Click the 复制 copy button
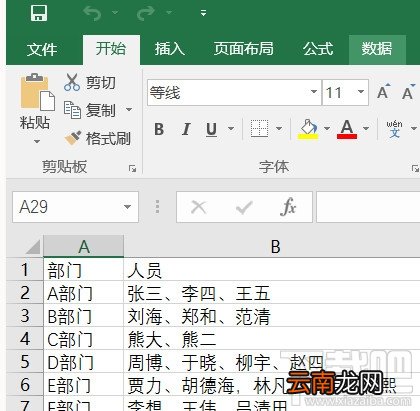 (x=90, y=110)
